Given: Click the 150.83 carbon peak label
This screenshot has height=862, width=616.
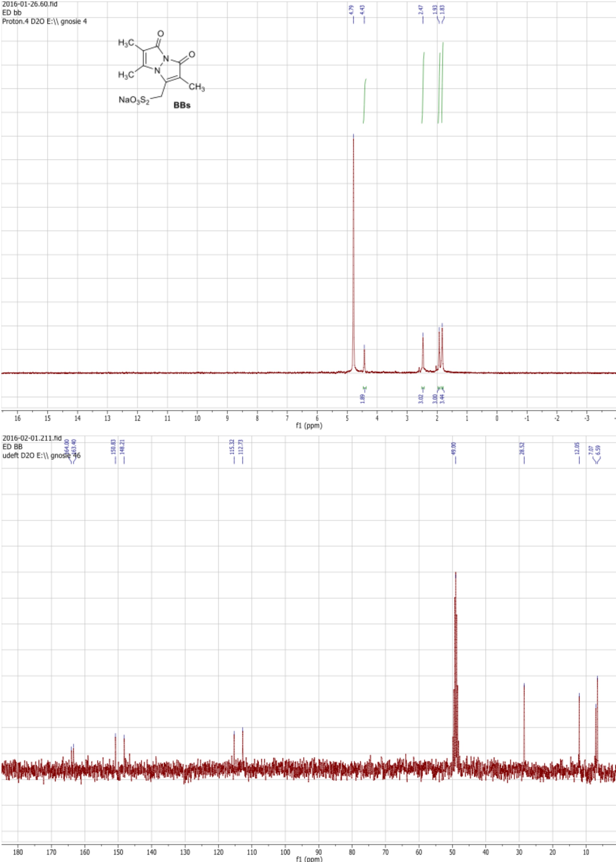Looking at the screenshot, I should click(x=113, y=448).
